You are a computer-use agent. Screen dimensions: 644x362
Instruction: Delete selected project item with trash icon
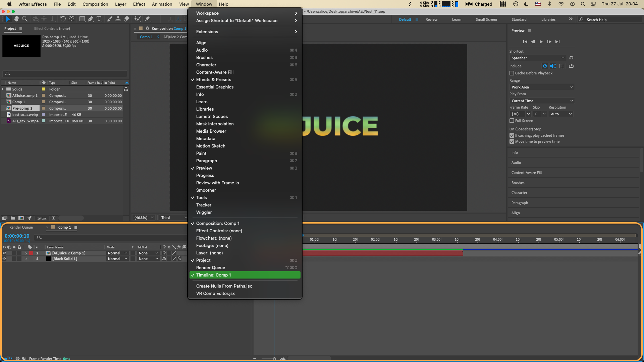(x=53, y=218)
